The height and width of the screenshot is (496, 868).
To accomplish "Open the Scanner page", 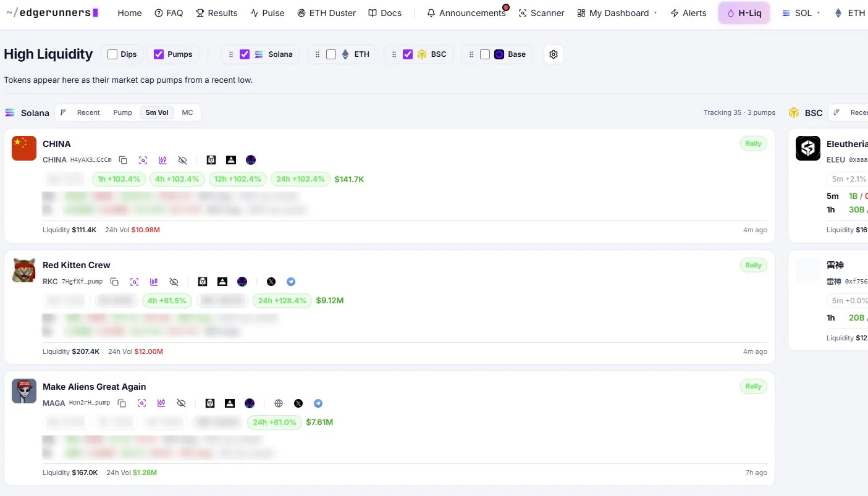I will coord(541,13).
